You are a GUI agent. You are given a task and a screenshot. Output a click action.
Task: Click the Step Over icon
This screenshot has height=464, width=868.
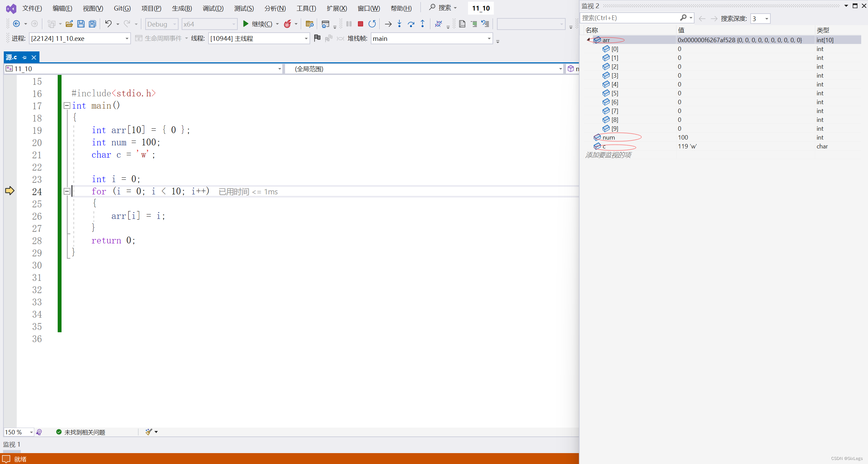click(411, 24)
